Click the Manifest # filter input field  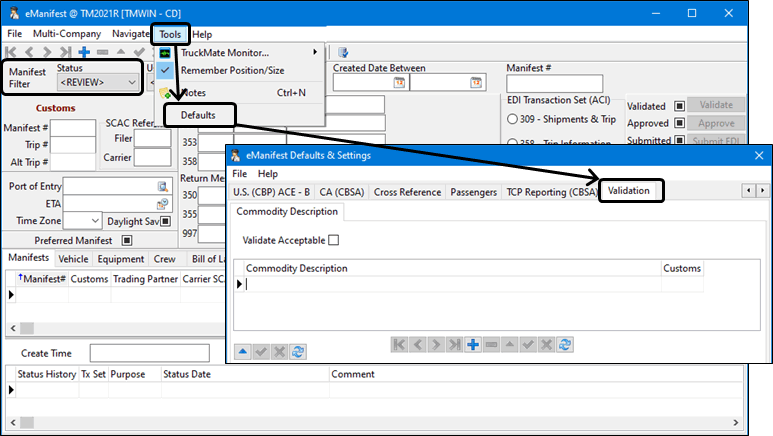[x=555, y=83]
